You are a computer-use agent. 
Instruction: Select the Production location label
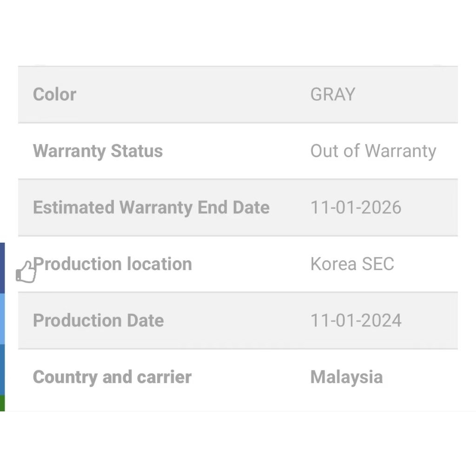pyautogui.click(x=112, y=264)
